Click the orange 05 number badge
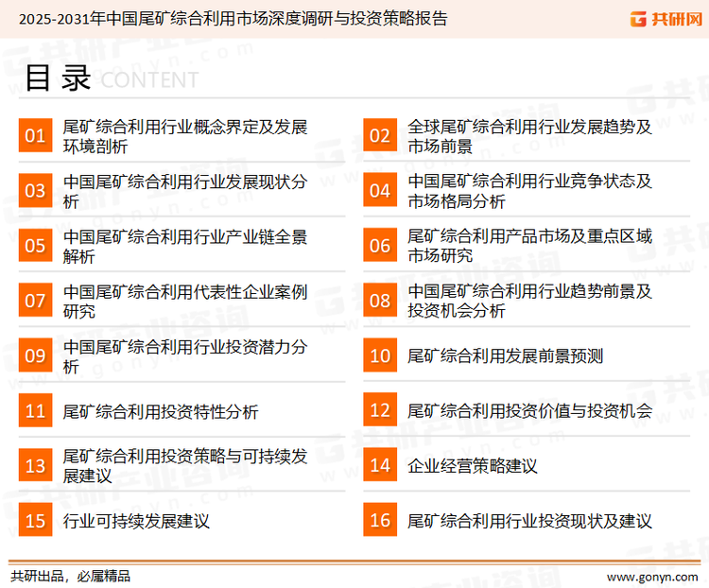This screenshot has width=709, height=588. tap(35, 245)
